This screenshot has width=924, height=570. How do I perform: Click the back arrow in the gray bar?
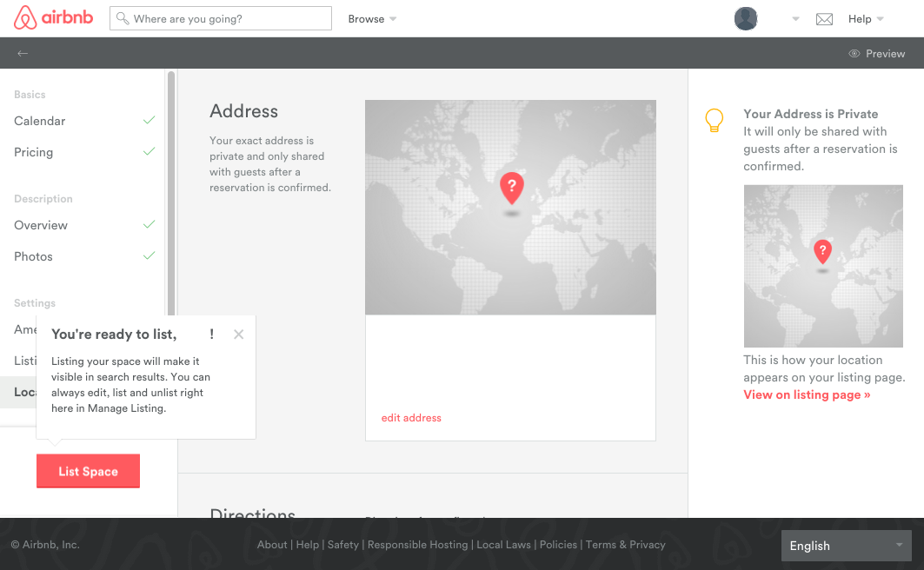tap(23, 53)
